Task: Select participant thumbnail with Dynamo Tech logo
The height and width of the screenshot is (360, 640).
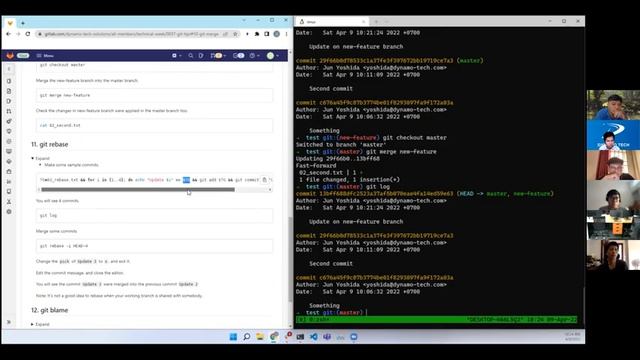Action: 613,135
